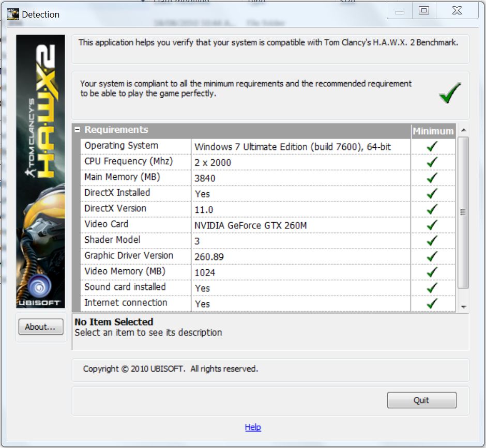Maximize the Detection window
Viewport: 486px width, 448px height.
pos(424,11)
